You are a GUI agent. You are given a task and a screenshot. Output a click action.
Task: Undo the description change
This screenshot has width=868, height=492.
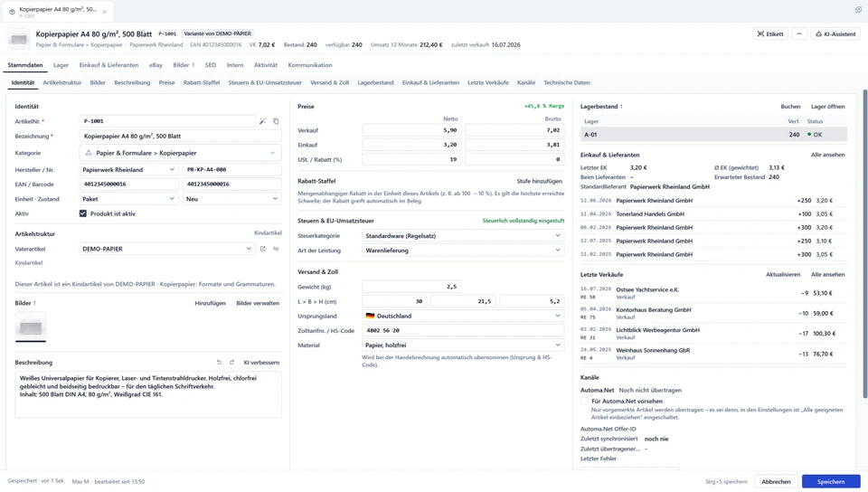pyautogui.click(x=219, y=363)
